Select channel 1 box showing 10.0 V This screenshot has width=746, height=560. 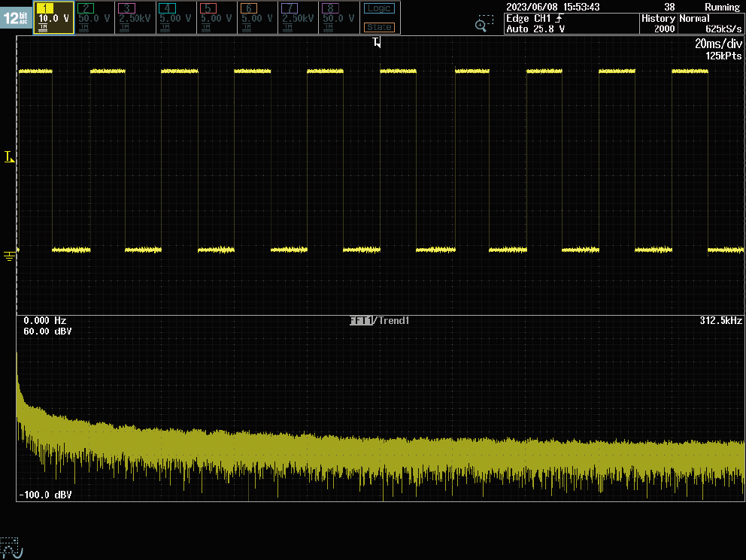pos(53,17)
